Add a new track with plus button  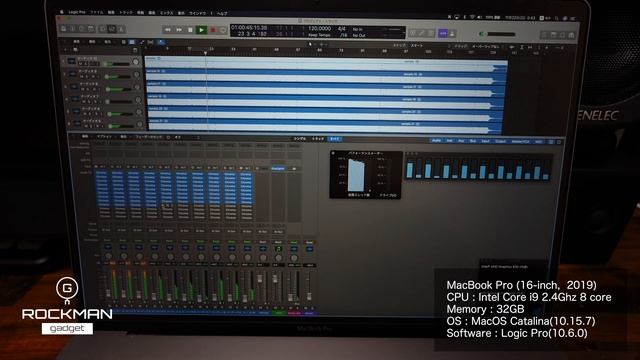click(66, 50)
